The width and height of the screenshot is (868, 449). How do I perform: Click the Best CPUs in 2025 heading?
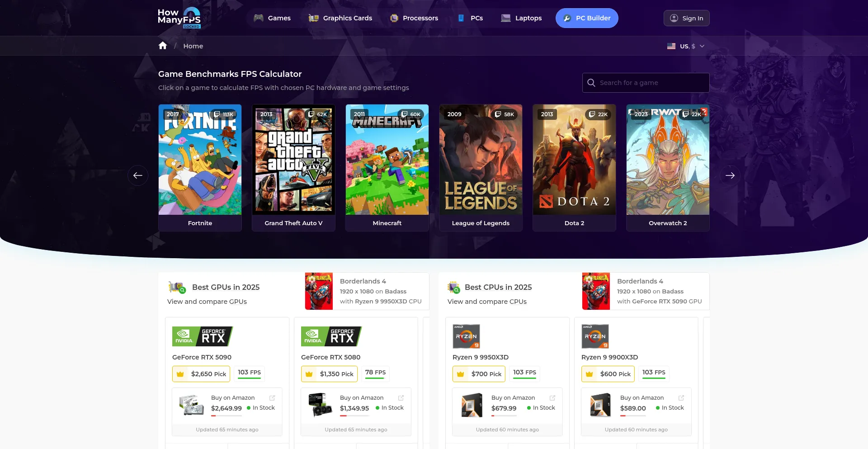pos(498,287)
